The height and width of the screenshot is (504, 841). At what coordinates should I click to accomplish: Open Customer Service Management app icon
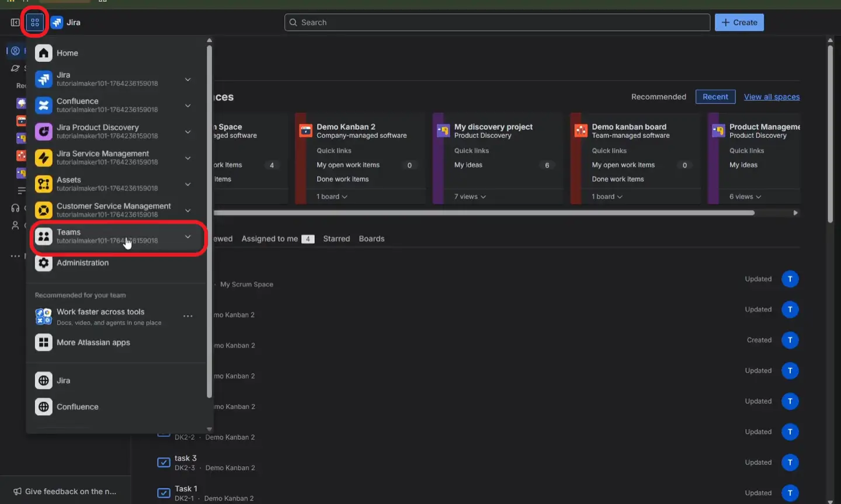[x=44, y=210]
